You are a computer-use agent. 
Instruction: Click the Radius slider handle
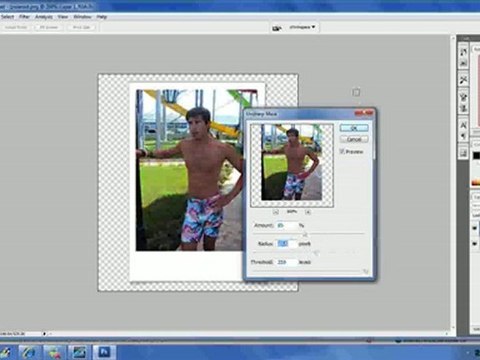316,253
